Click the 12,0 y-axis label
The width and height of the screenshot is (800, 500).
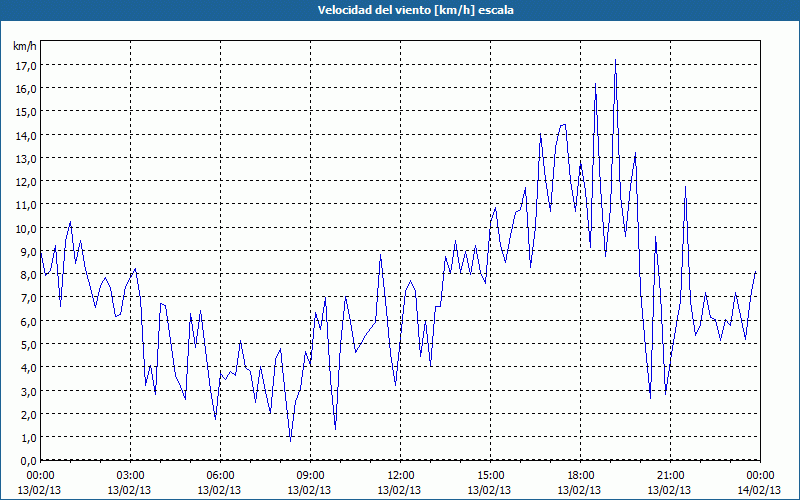(26, 182)
